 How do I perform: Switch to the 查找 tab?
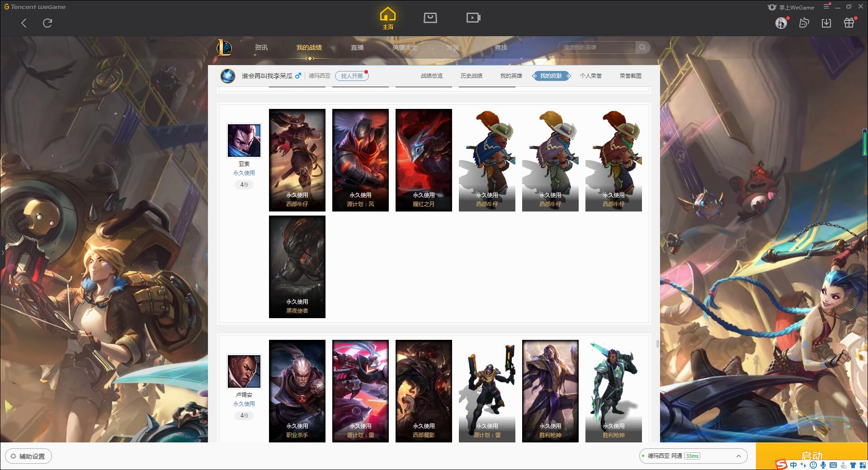pos(500,47)
